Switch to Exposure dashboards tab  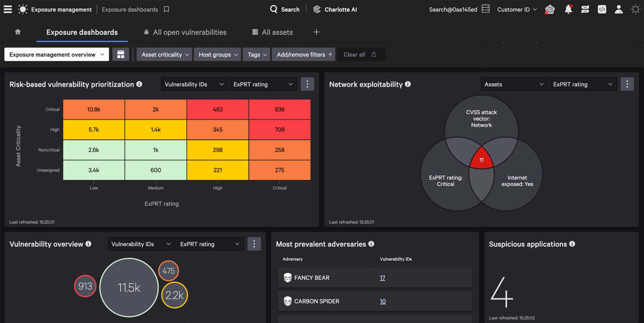point(82,32)
